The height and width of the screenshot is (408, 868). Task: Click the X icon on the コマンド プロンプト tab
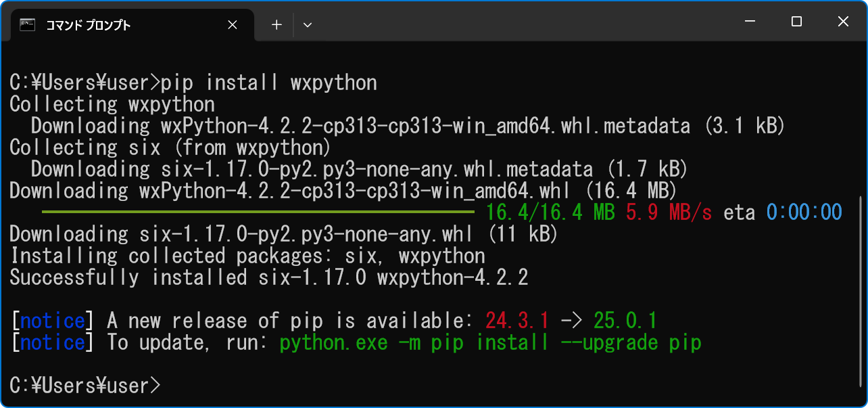pos(232,24)
